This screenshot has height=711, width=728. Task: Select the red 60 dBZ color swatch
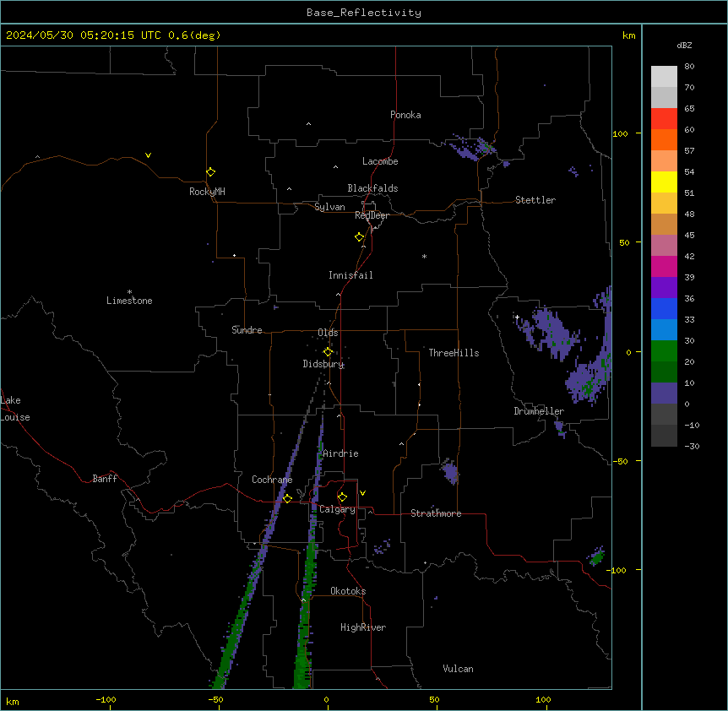664,119
